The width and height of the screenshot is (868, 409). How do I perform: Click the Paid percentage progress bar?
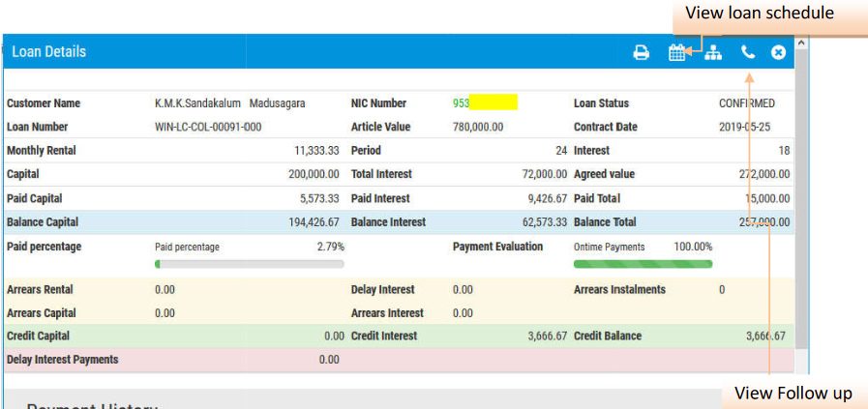pyautogui.click(x=249, y=263)
